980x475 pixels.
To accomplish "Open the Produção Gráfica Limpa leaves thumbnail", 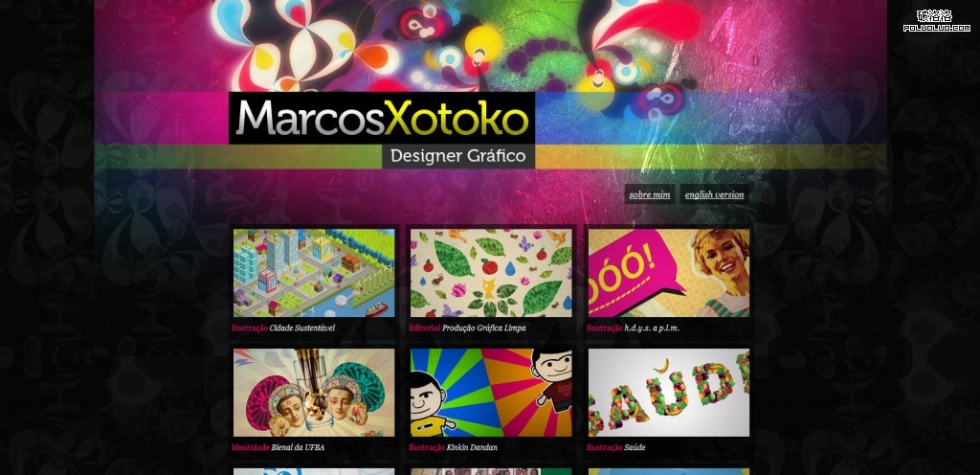I will click(x=491, y=273).
